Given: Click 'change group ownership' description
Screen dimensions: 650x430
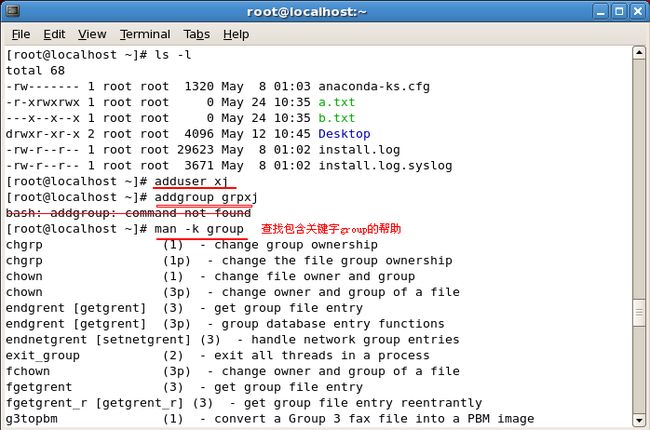Looking at the screenshot, I should coord(296,245).
